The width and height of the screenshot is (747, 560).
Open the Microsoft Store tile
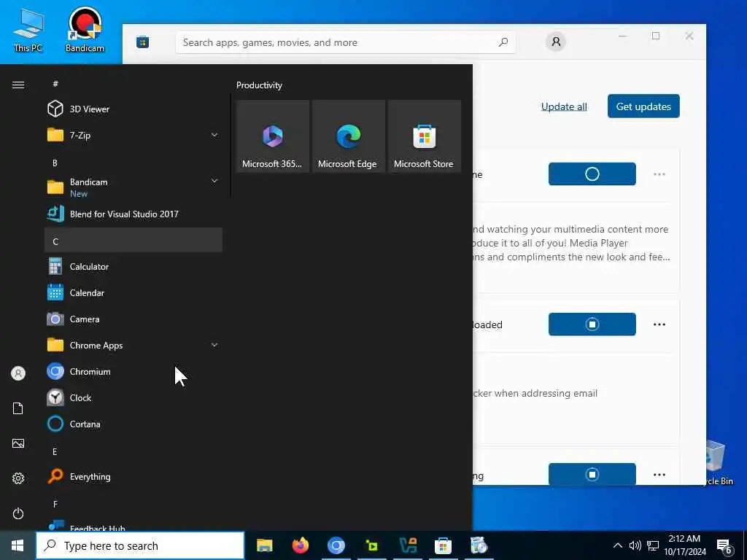click(424, 136)
